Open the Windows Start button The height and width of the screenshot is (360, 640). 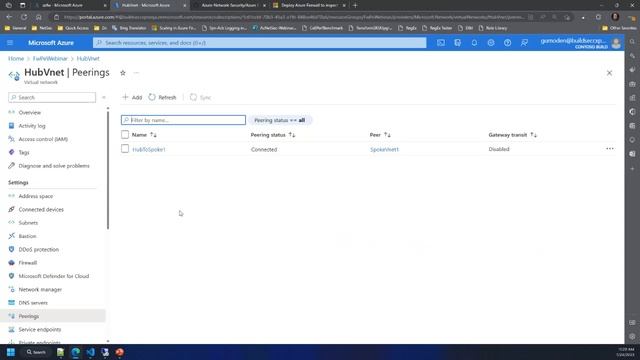(11, 352)
